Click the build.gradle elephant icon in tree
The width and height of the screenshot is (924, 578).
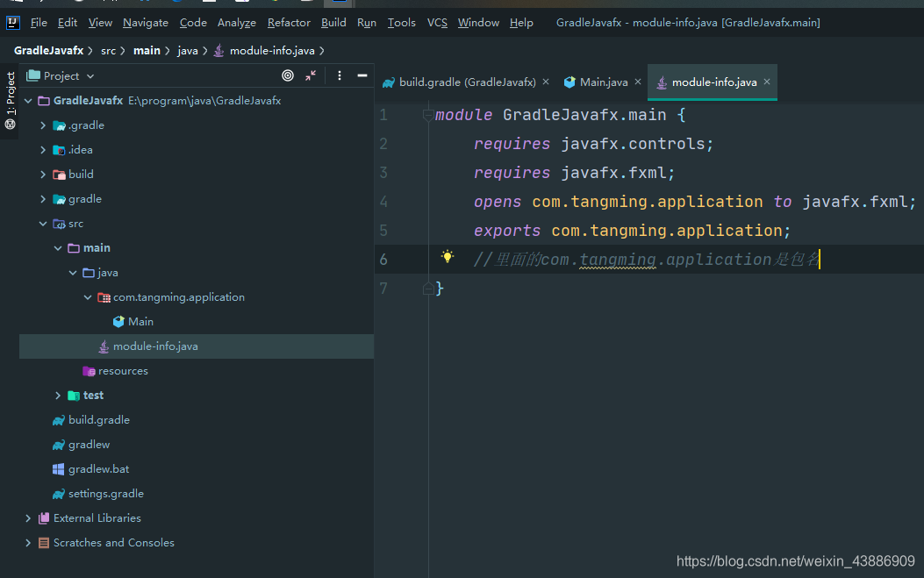(59, 420)
